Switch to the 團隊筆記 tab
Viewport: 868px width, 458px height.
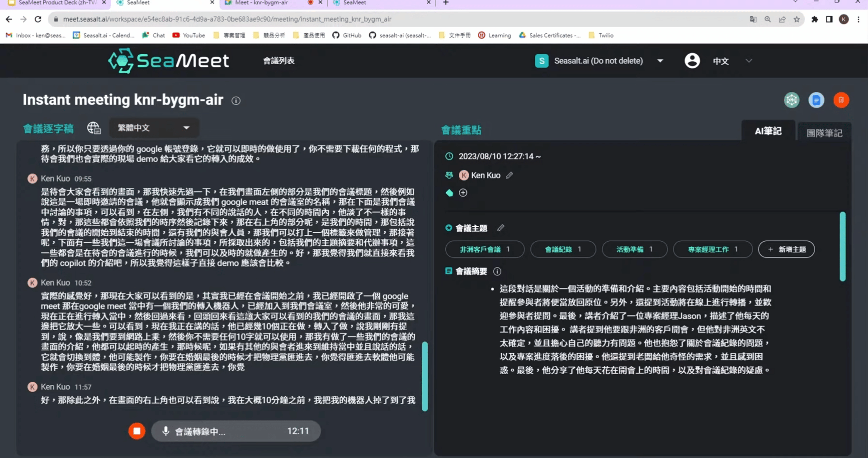pos(825,133)
